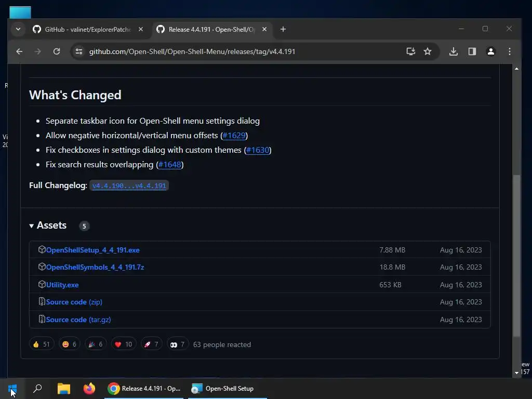Select the Release 4.4.191 Open-Shell tab
The width and height of the screenshot is (532, 399).
(211, 30)
